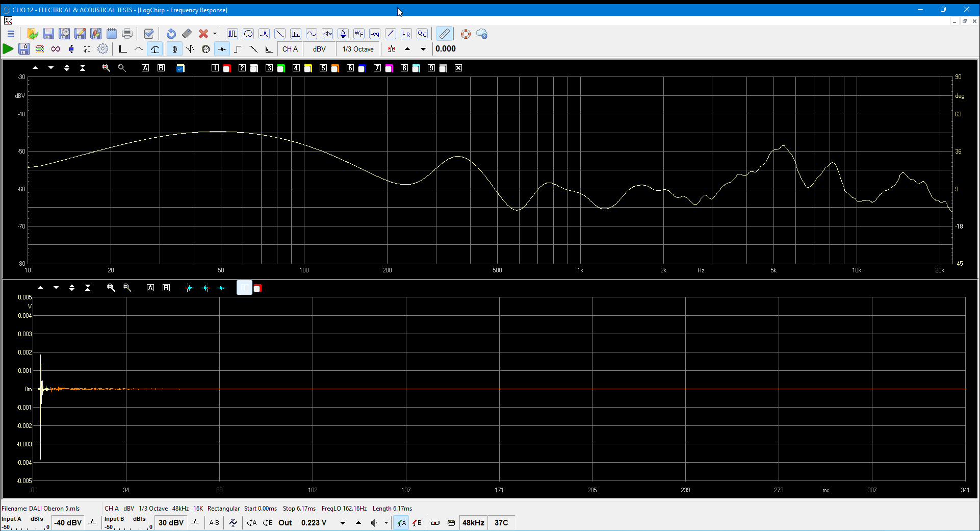The image size is (980, 531).
Task: Open the Leq analysis icon
Action: (375, 34)
